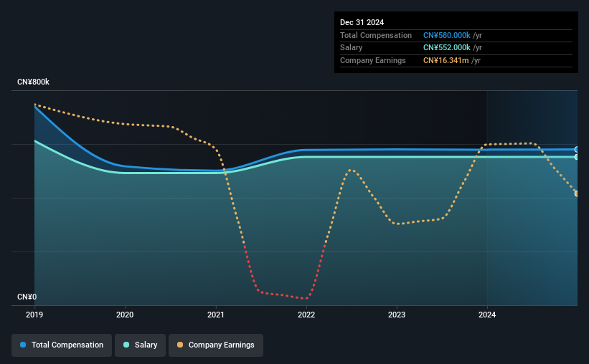Select the 2023 x-axis label

click(397, 315)
